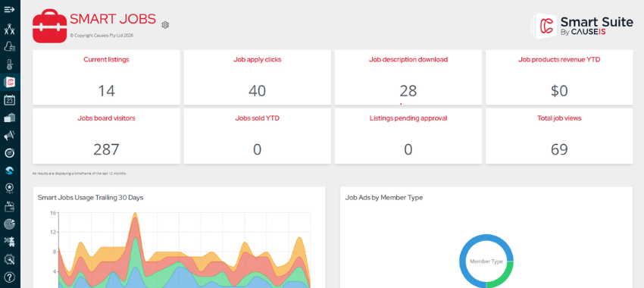Open the person ID card sidebar icon
This screenshot has height=288, width=644.
click(x=9, y=47)
